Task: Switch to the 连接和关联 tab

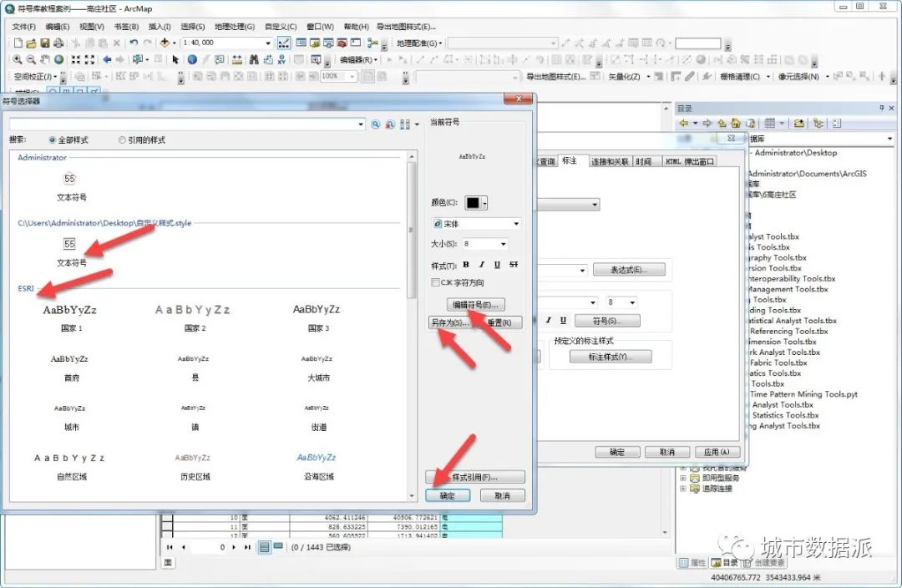Action: point(610,162)
